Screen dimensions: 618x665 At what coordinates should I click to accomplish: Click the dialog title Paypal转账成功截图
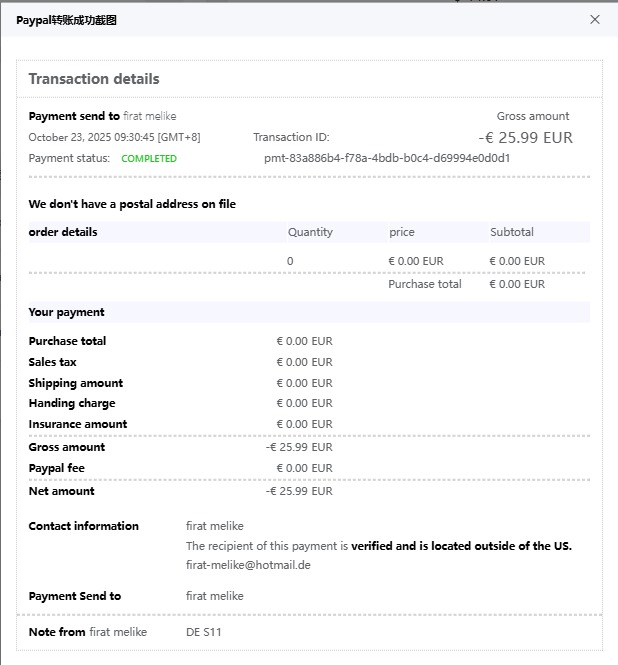pyautogui.click(x=67, y=20)
